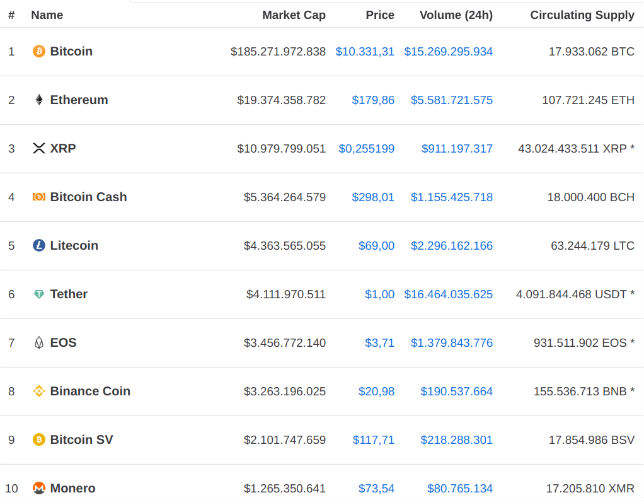Open the Tether name link
644x500 pixels.
[69, 294]
